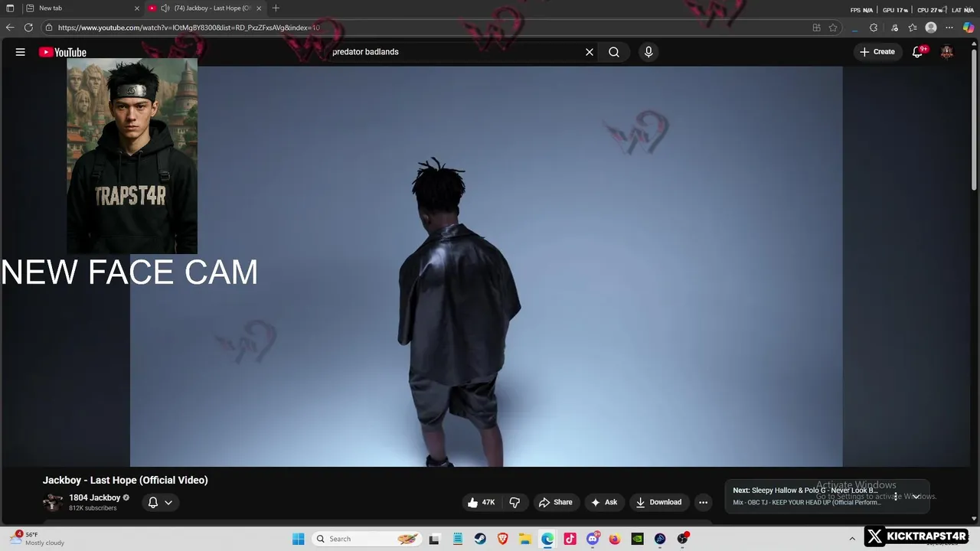The image size is (980, 551).
Task: Open the 1804 Jackboy channel name link
Action: pyautogui.click(x=95, y=497)
